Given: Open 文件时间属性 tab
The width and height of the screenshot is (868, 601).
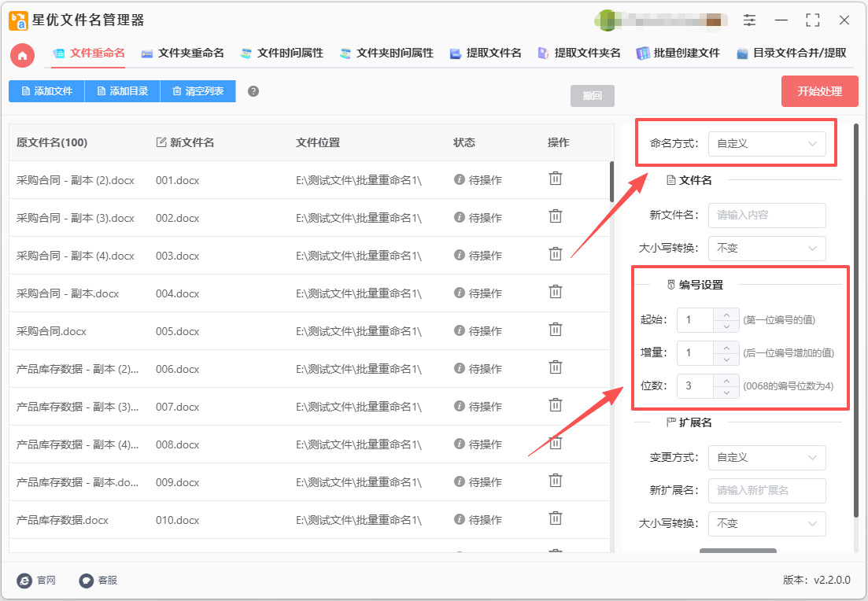Looking at the screenshot, I should 282,53.
